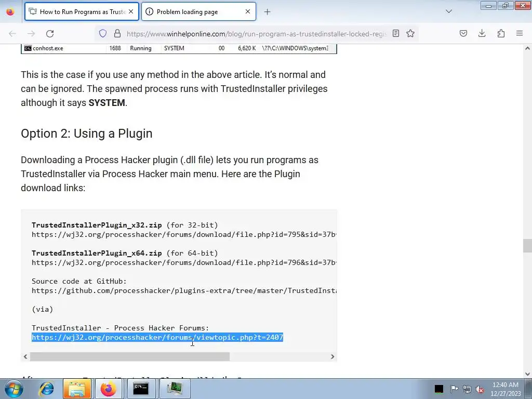Switch to 'Problem loading page' tab
This screenshot has width=532, height=399.
tap(198, 11)
